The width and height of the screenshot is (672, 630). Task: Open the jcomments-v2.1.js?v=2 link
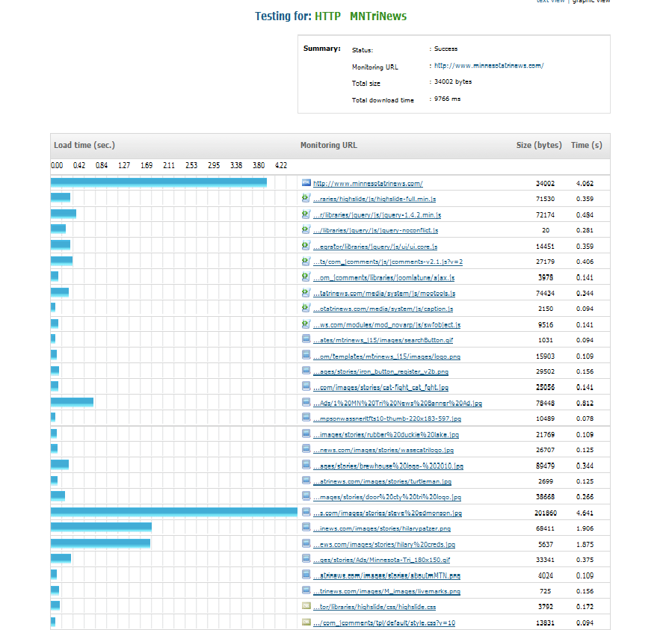(387, 262)
